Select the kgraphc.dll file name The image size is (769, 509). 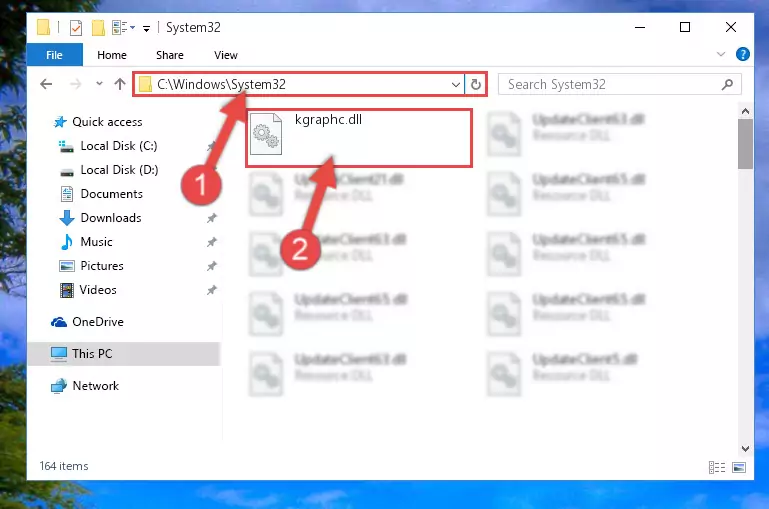click(x=328, y=120)
